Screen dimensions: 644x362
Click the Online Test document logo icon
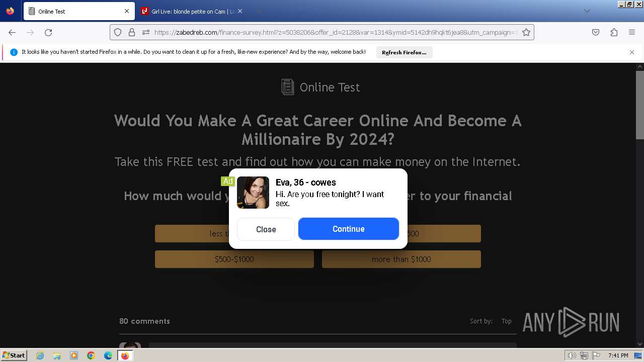pyautogui.click(x=287, y=87)
